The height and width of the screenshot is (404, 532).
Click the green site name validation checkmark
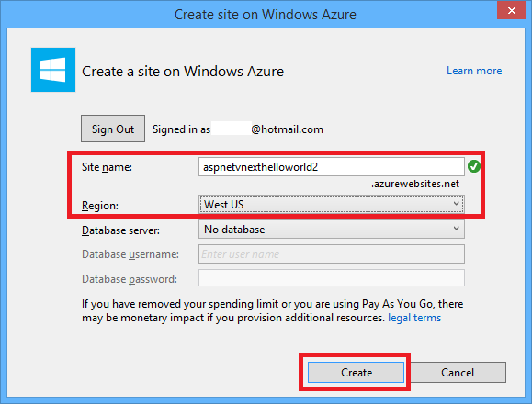tap(473, 166)
